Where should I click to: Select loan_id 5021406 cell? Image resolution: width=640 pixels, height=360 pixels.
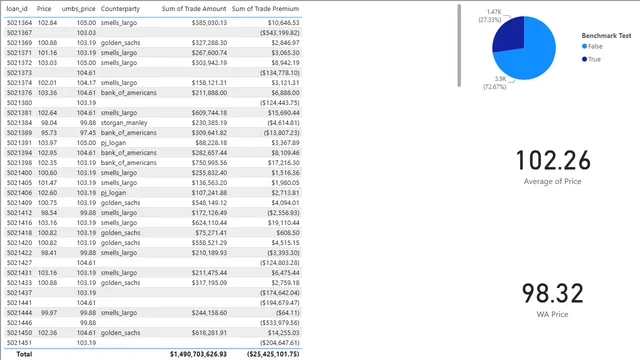click(19, 193)
